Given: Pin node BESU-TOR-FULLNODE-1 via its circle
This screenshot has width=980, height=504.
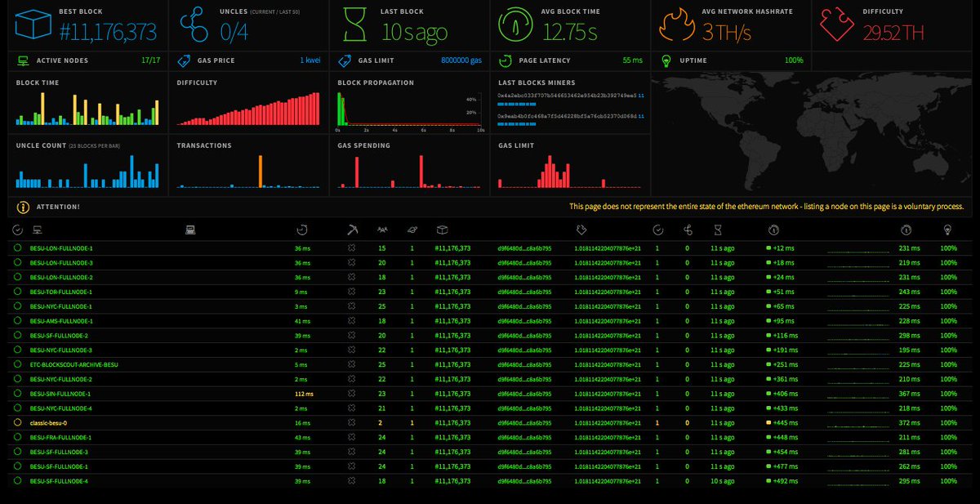Looking at the screenshot, I should tap(17, 292).
